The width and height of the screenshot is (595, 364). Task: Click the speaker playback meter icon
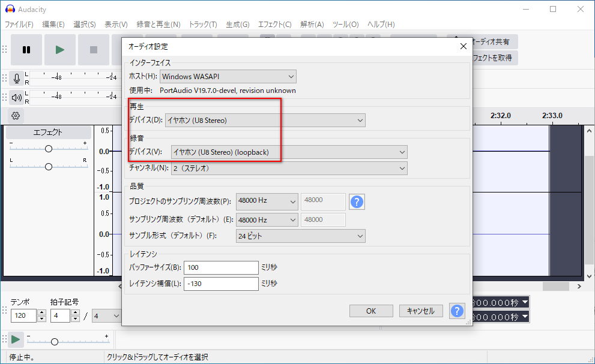[16, 97]
